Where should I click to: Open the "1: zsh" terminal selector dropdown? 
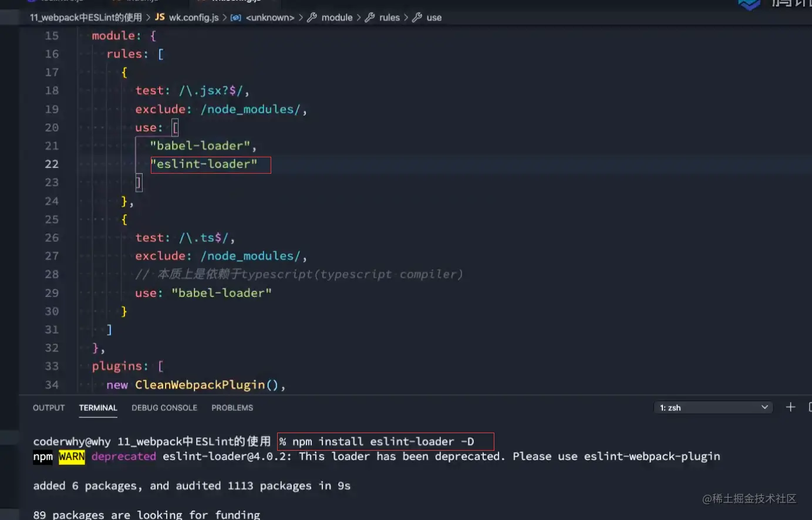(713, 407)
